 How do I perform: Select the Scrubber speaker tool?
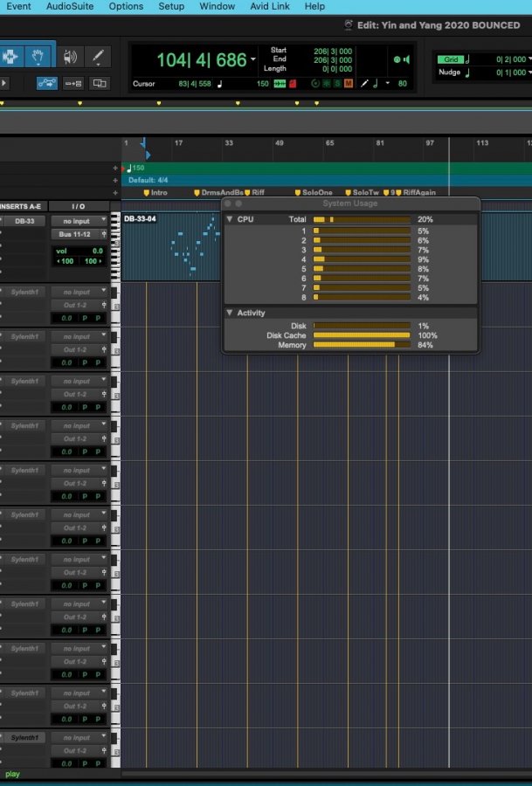(x=70, y=58)
